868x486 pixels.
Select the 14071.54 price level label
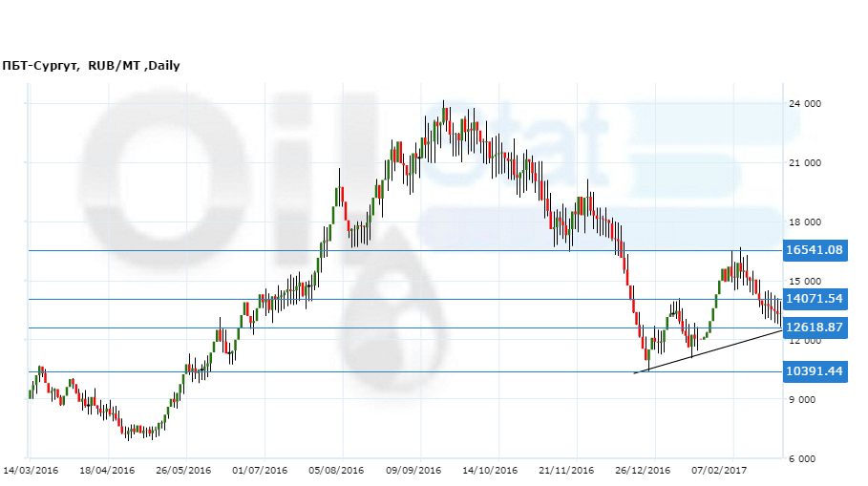(x=814, y=299)
